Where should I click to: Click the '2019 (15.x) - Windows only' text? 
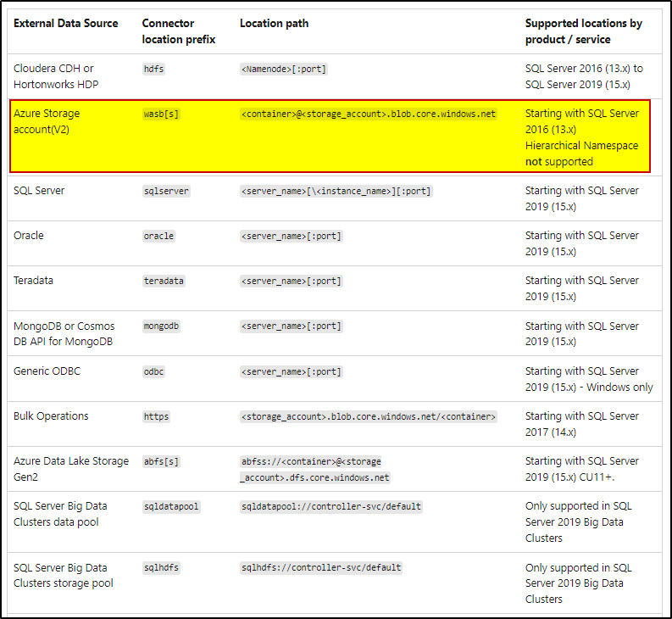589,388
